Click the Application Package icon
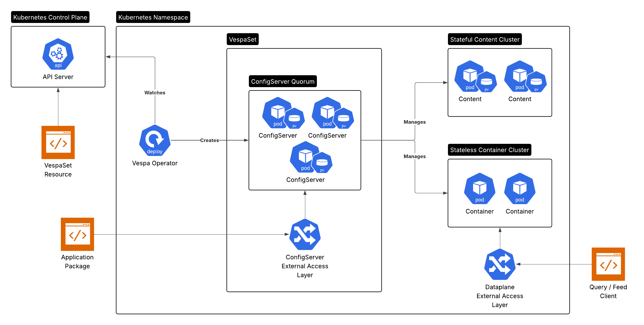The width and height of the screenshot is (644, 325). pyautogui.click(x=77, y=235)
